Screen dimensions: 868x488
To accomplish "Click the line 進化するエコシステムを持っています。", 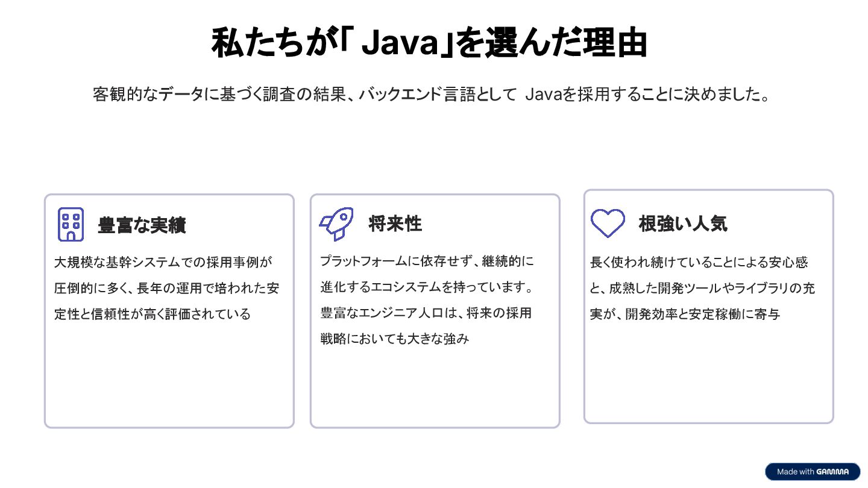I will (427, 287).
